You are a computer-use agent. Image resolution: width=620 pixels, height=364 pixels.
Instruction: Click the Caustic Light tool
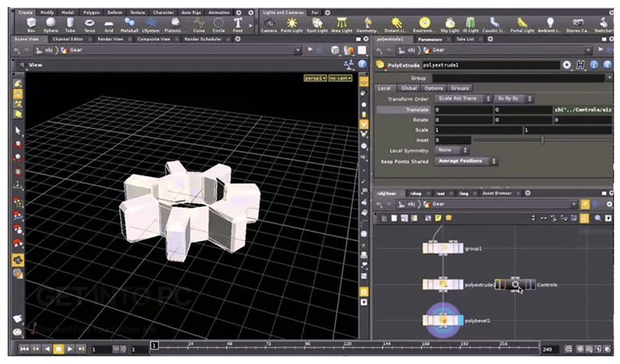click(494, 25)
